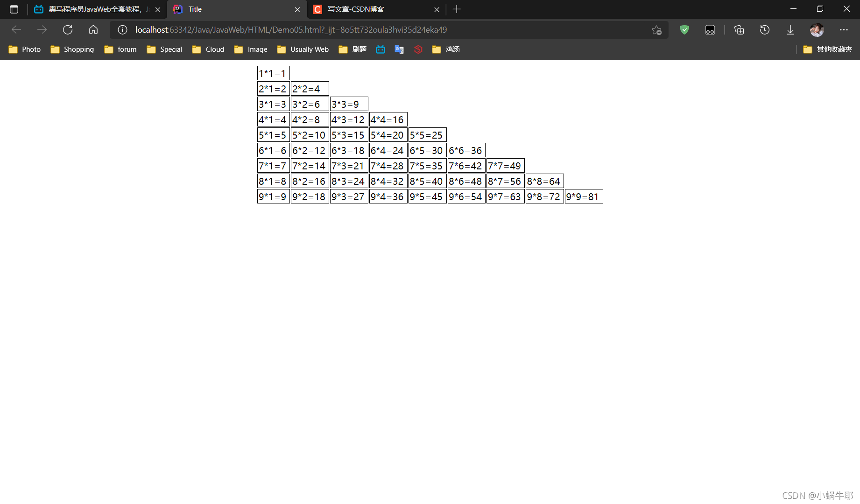Restore down the browser window
Viewport: 860px width, 504px height.
click(820, 9)
